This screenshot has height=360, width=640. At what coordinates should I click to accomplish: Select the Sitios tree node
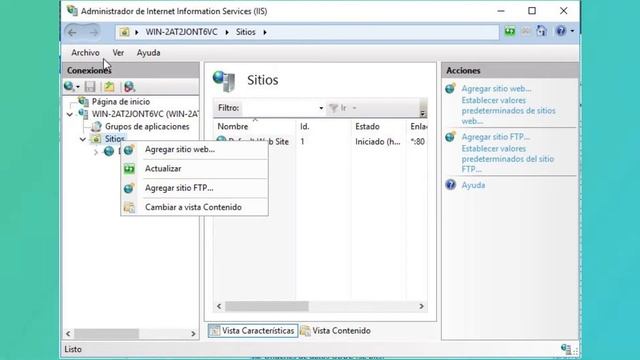pyautogui.click(x=114, y=139)
